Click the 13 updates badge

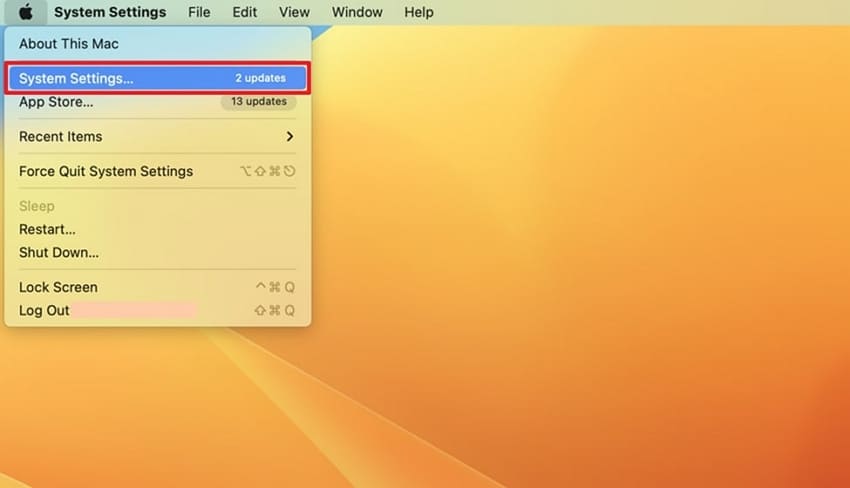259,101
